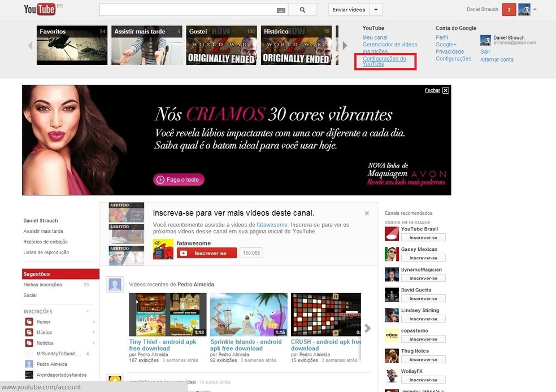556x392 pixels.
Task: Open the virtual keyboard icon in the search bar
Action: tap(281, 10)
